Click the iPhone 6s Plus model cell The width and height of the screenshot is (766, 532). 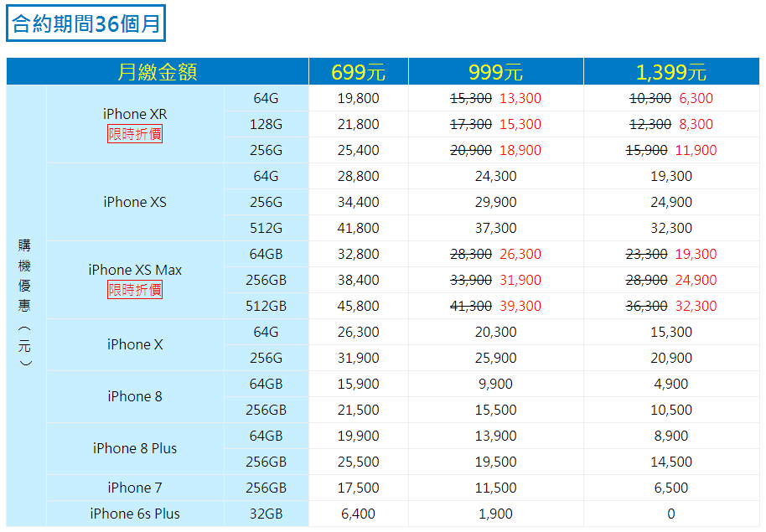pos(135,514)
